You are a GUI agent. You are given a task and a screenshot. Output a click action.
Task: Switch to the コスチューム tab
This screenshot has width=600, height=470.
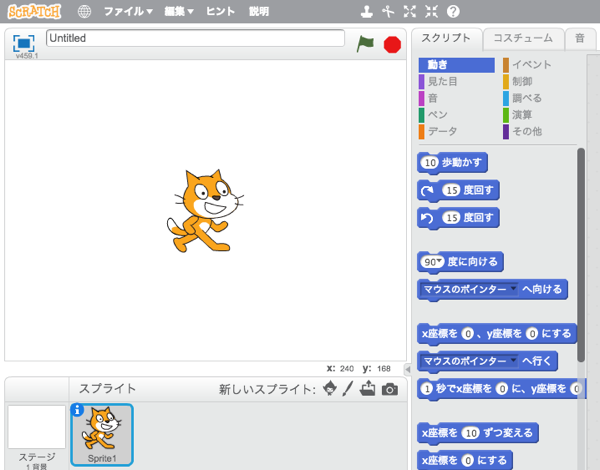(x=523, y=38)
